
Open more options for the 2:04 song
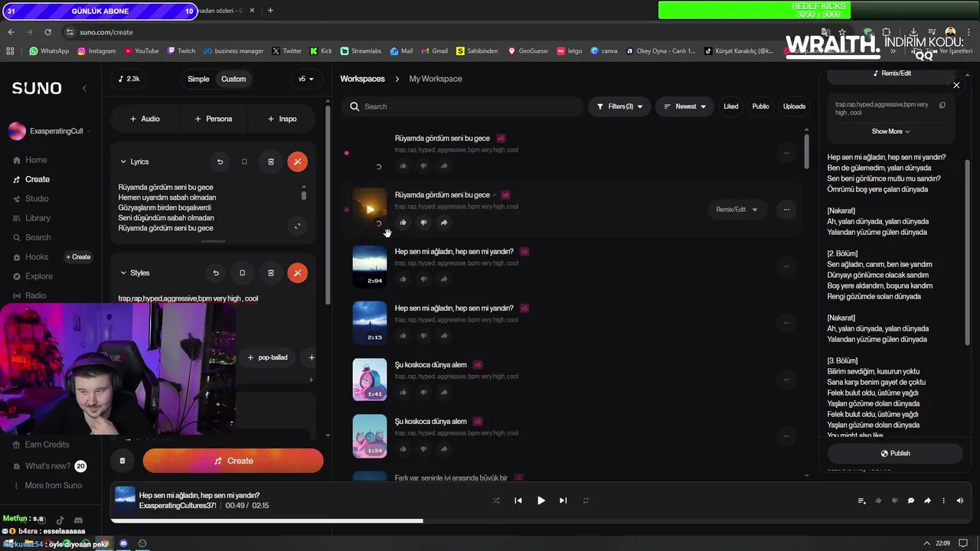786,266
